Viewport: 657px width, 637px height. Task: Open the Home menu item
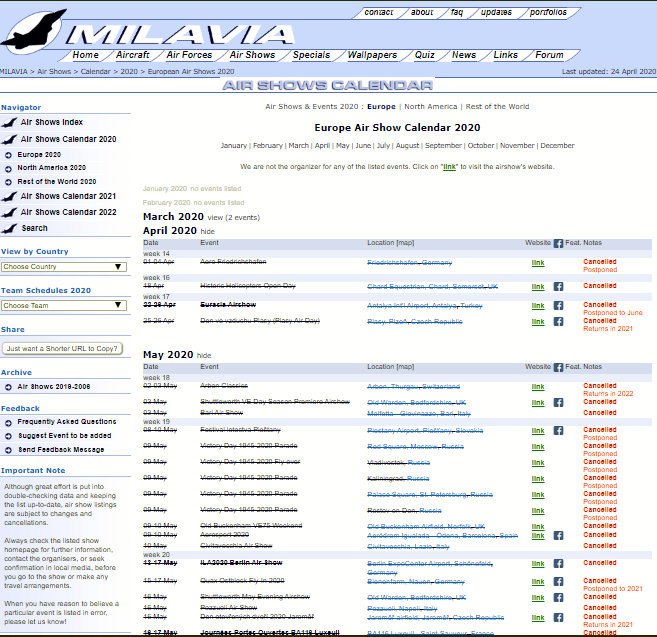[x=85, y=55]
